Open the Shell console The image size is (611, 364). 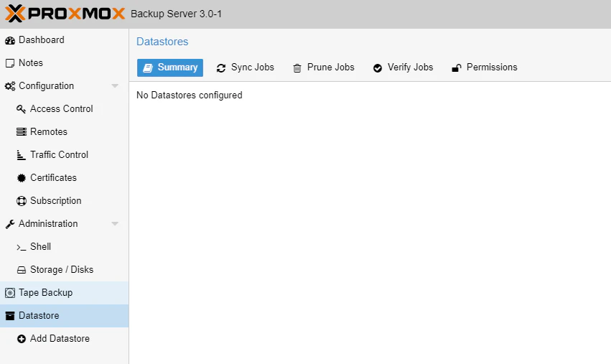(65, 247)
